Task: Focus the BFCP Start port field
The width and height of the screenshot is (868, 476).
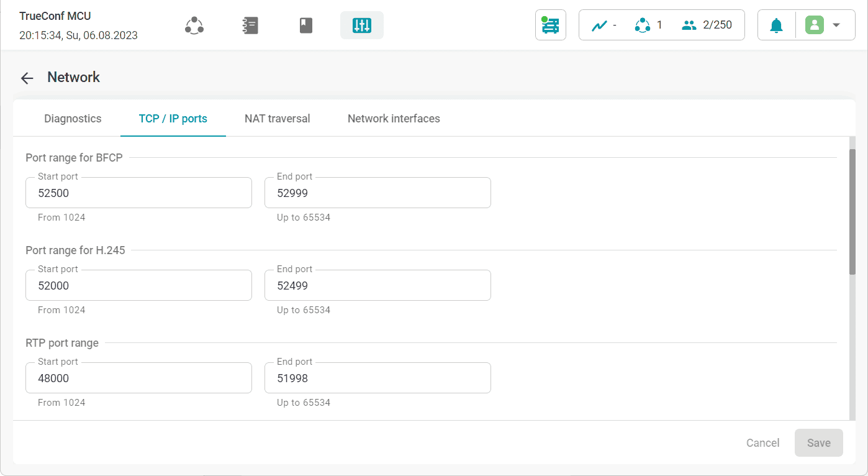Action: [x=138, y=193]
